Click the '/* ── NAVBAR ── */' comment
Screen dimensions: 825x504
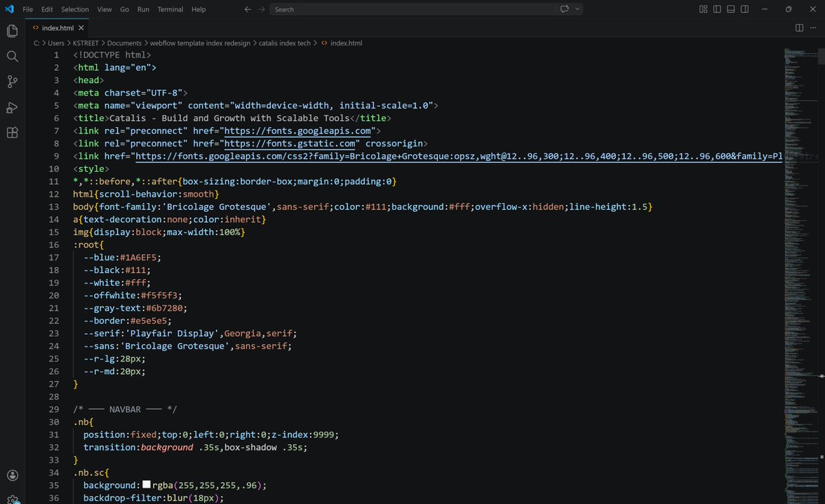125,410
